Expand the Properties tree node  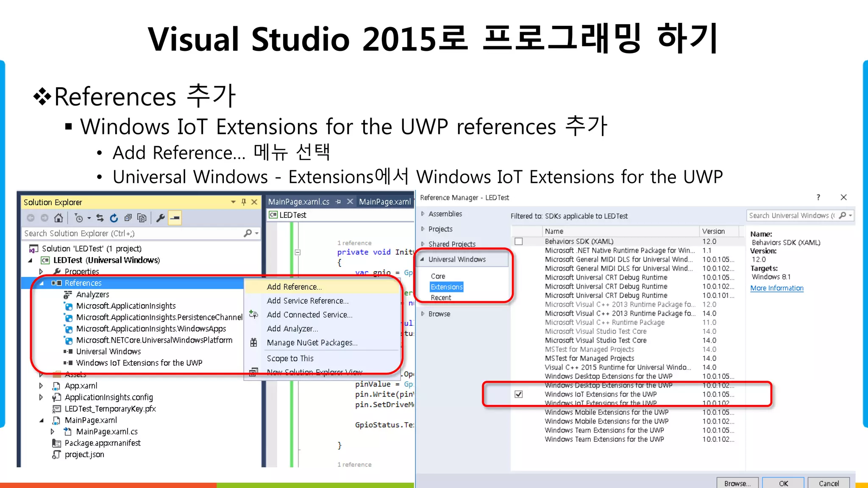[41, 272]
